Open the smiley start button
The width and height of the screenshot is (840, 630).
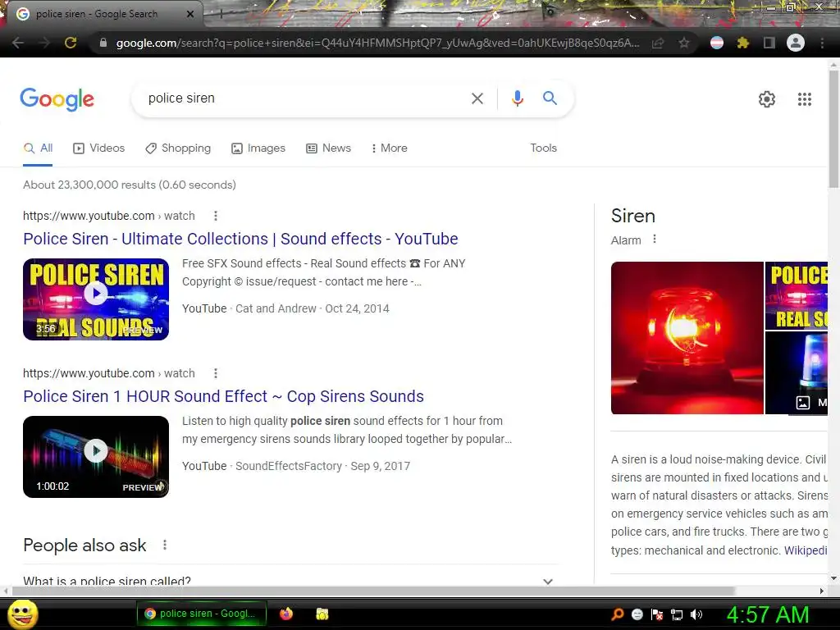click(x=23, y=614)
